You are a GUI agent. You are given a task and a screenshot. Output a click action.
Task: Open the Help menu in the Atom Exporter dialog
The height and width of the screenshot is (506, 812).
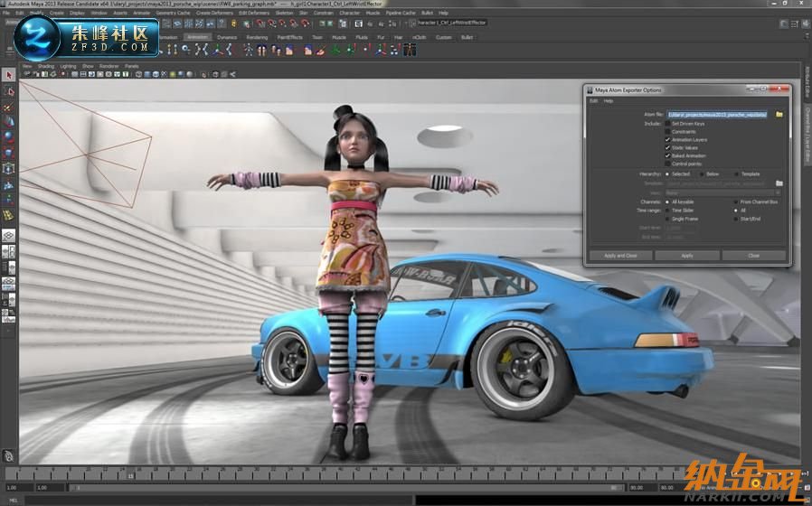(609, 101)
